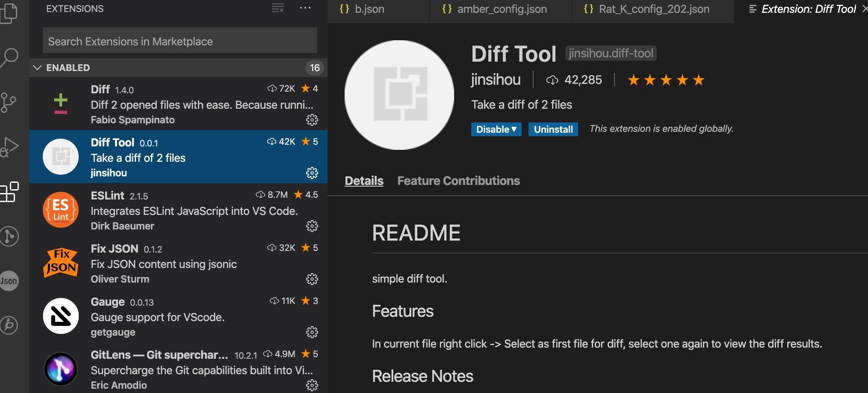Click in Search Extensions in Marketplace field
The height and width of the screenshot is (393, 868).
click(180, 41)
